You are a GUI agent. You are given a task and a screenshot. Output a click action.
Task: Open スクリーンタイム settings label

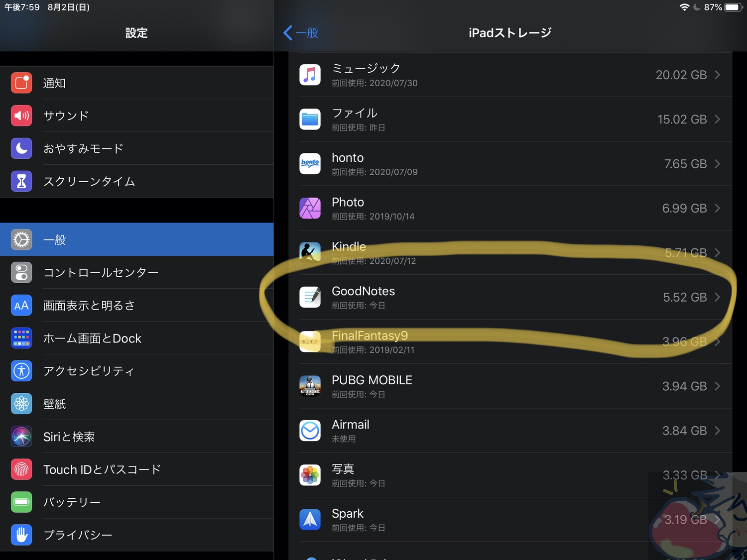click(89, 182)
